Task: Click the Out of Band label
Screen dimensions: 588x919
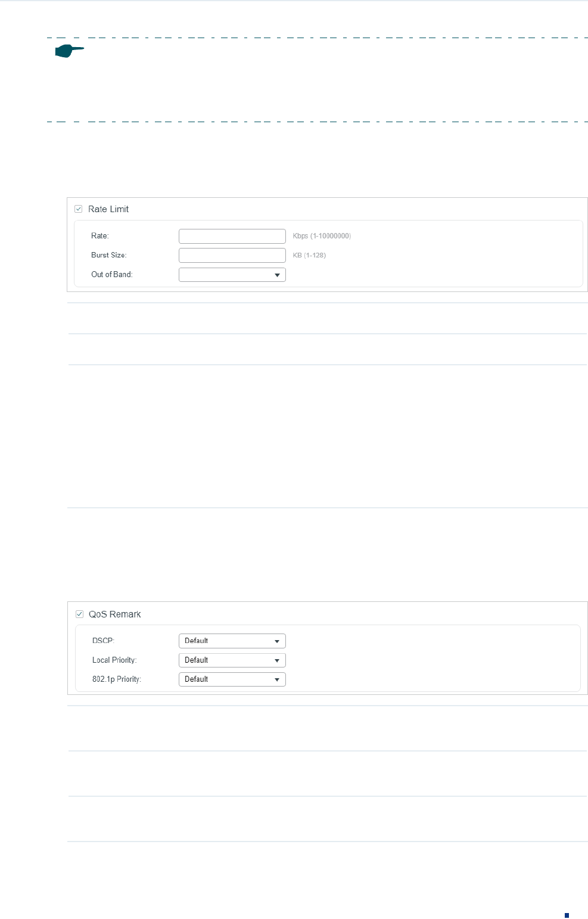Action: [x=112, y=275]
